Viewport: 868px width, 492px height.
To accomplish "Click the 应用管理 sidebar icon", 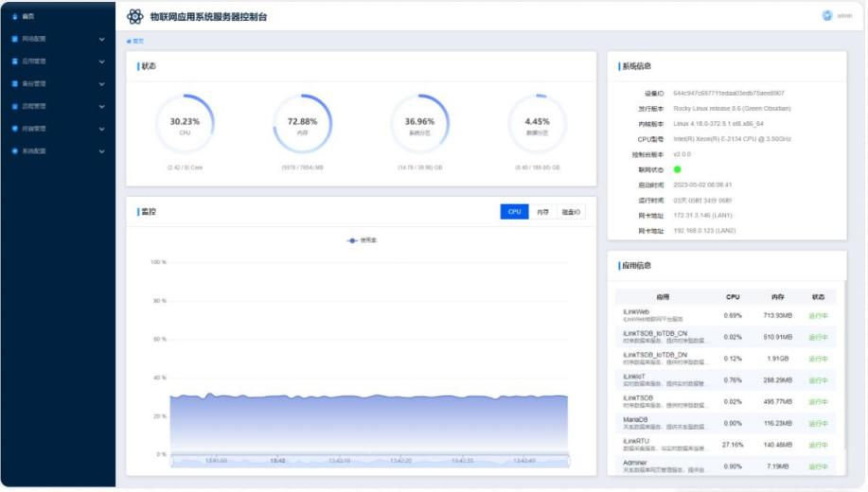I will click(x=15, y=61).
